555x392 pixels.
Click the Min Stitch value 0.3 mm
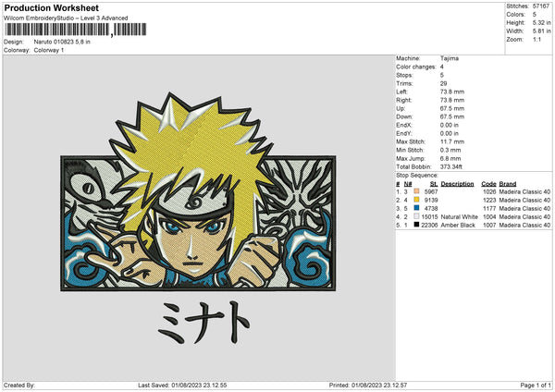point(450,150)
